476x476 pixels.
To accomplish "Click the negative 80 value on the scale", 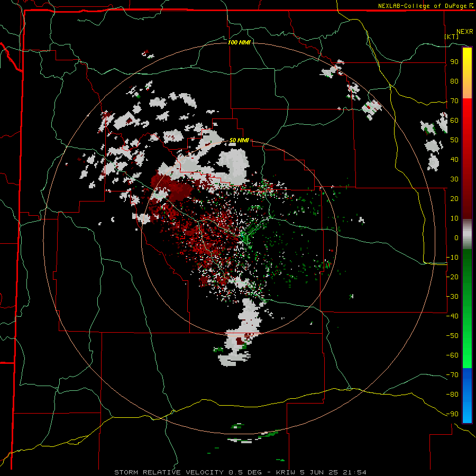I will [x=452, y=395].
